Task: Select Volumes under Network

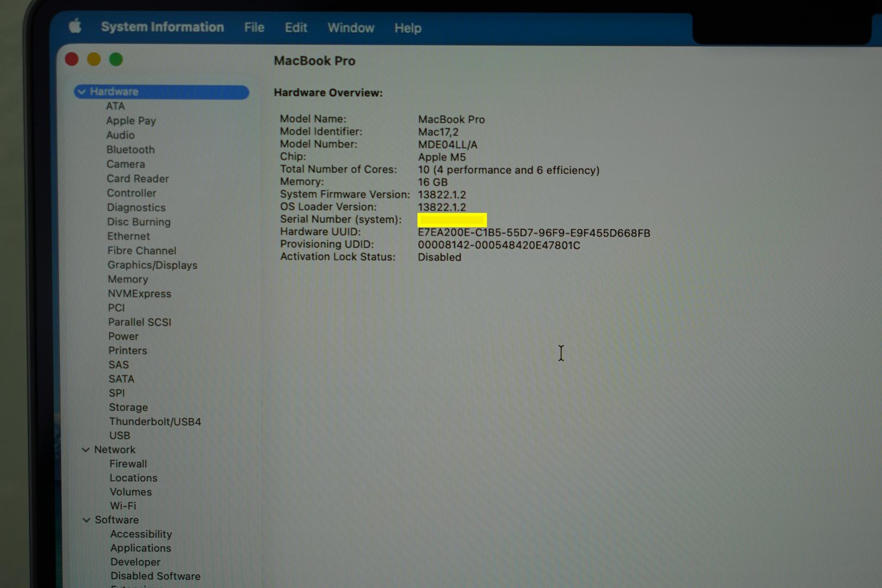Action: click(x=131, y=492)
